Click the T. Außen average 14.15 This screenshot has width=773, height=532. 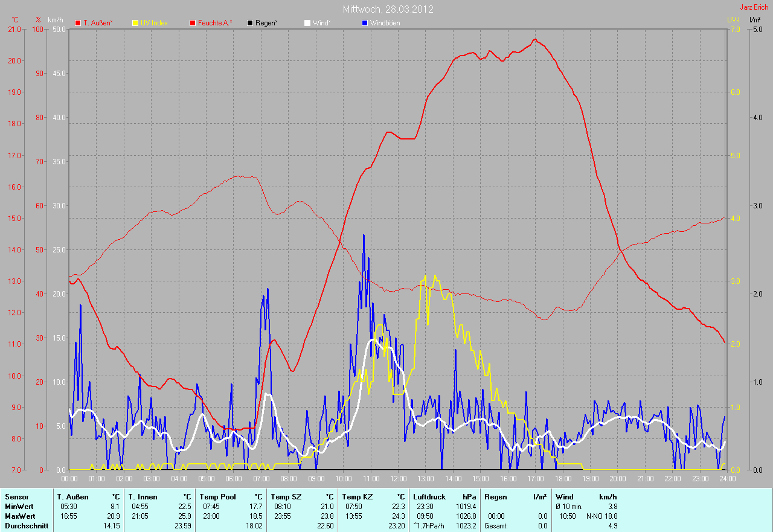[x=111, y=526]
